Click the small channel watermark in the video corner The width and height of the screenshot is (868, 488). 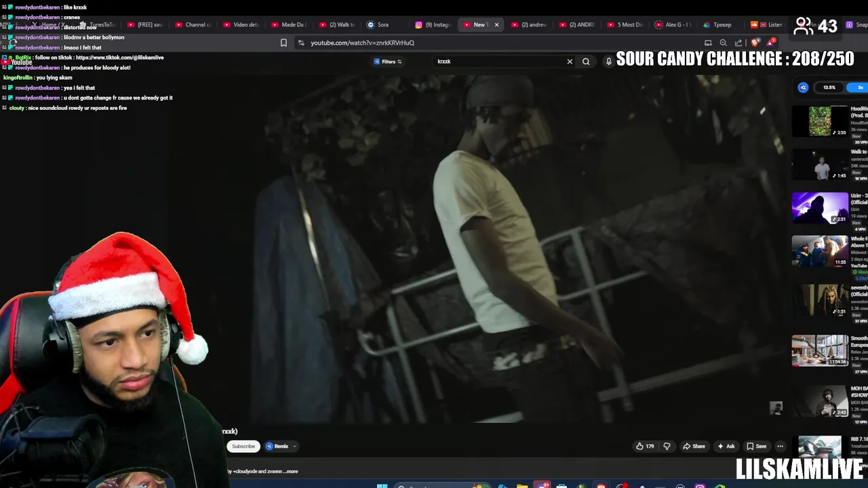coord(776,407)
